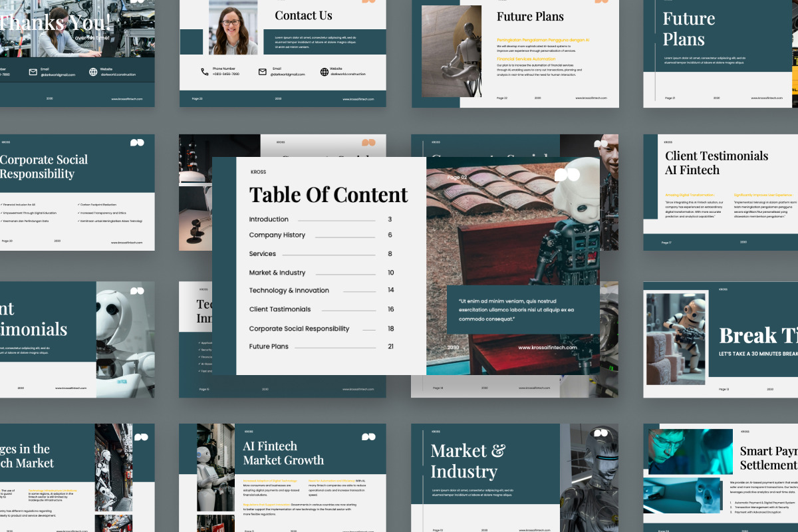The width and height of the screenshot is (798, 532).
Task: Click Client Testimonials AI Fintech heading
Action: pos(717,163)
